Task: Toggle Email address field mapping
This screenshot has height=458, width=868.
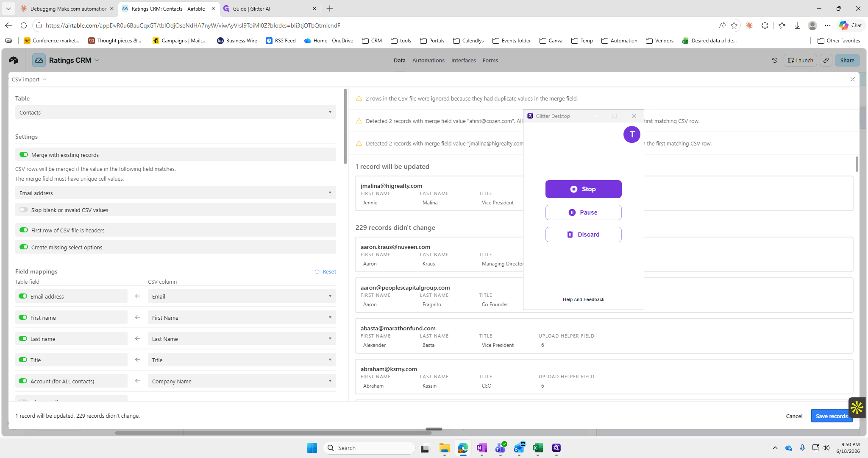Action: pyautogui.click(x=23, y=296)
